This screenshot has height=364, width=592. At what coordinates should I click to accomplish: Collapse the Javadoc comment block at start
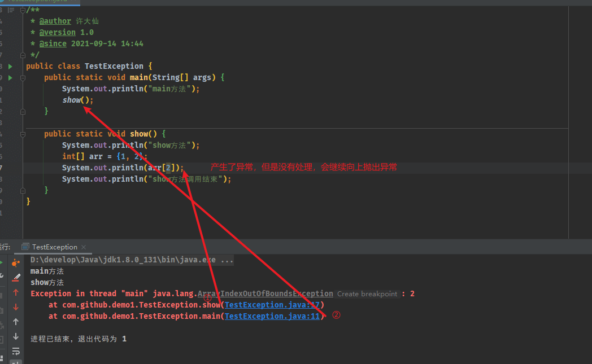(x=23, y=10)
